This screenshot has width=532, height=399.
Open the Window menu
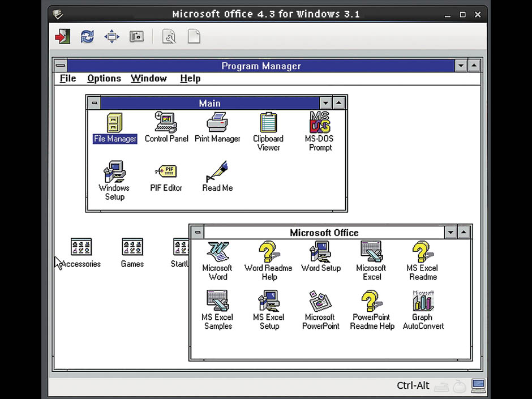(x=149, y=78)
